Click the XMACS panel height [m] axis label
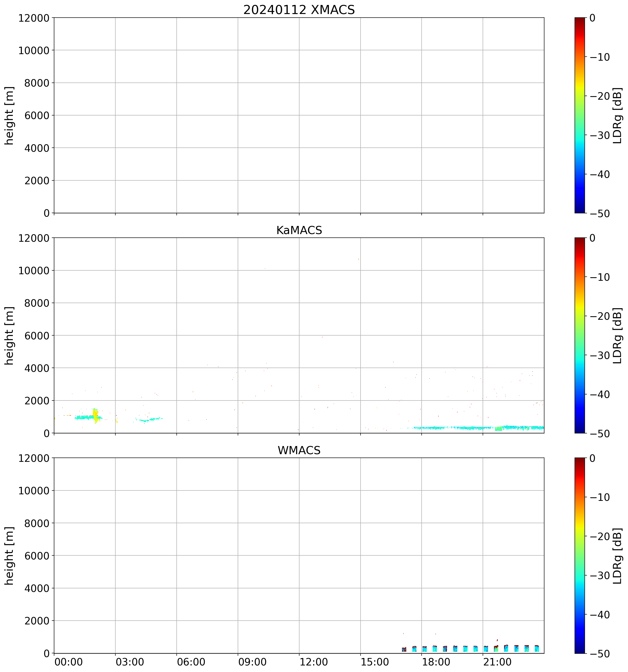Screen dimensions: 628x672 pos(9,115)
